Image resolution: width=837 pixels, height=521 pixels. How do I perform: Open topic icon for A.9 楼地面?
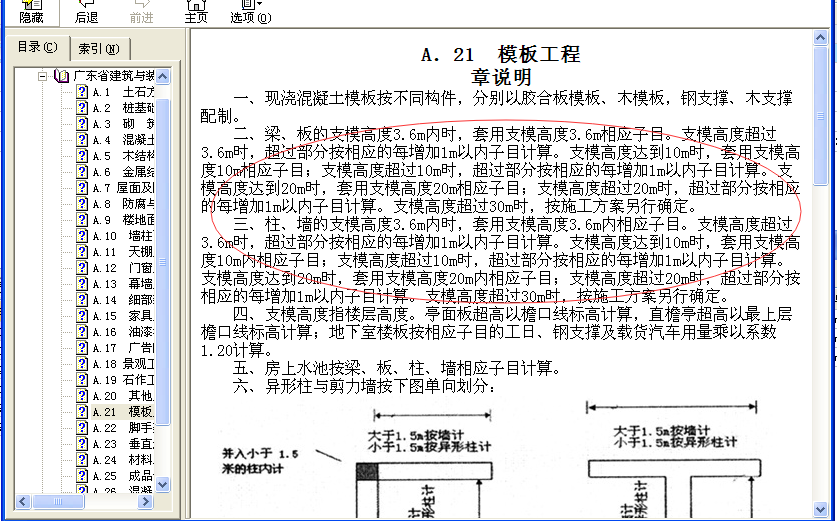(82, 220)
